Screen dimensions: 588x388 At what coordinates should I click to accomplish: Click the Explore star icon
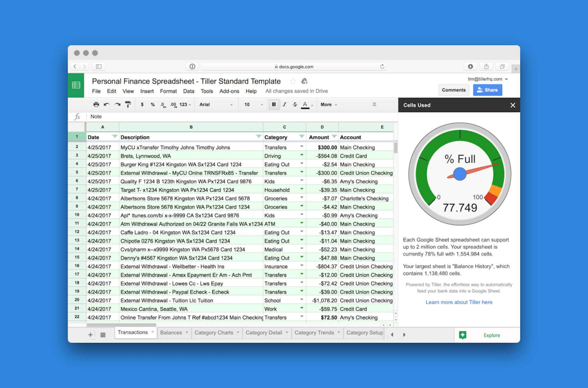coord(463,335)
